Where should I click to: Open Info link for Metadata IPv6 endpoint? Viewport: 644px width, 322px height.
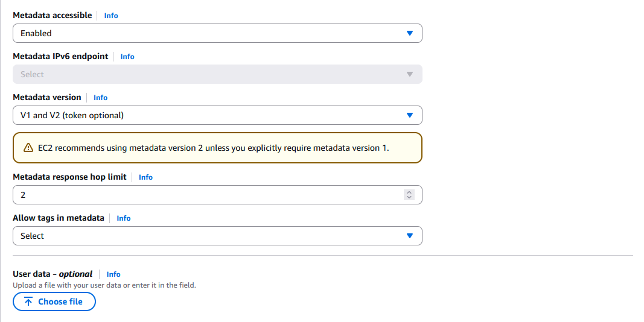(127, 57)
